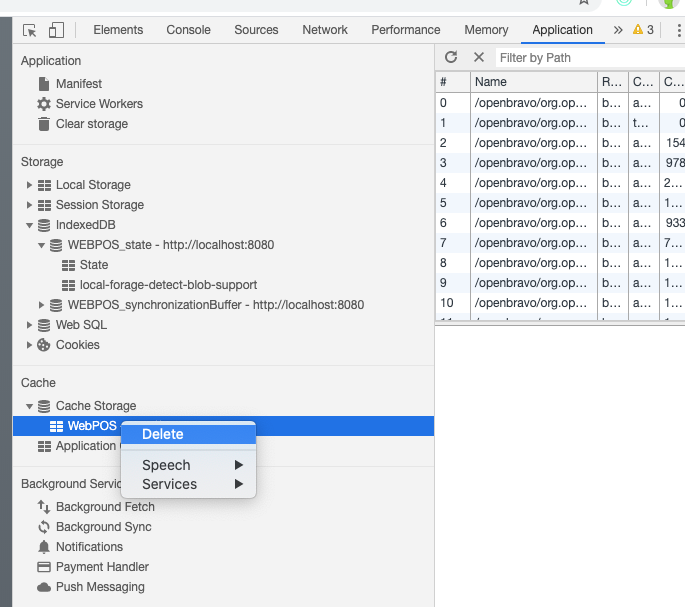The height and width of the screenshot is (607, 685).
Task: Open the Notifications bell item
Action: click(89, 547)
